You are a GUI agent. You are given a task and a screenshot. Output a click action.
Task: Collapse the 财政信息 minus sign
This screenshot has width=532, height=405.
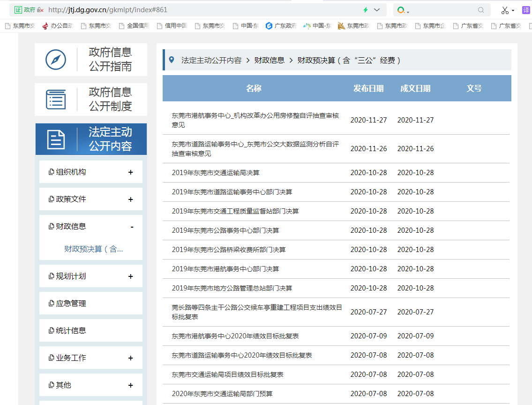point(132,227)
